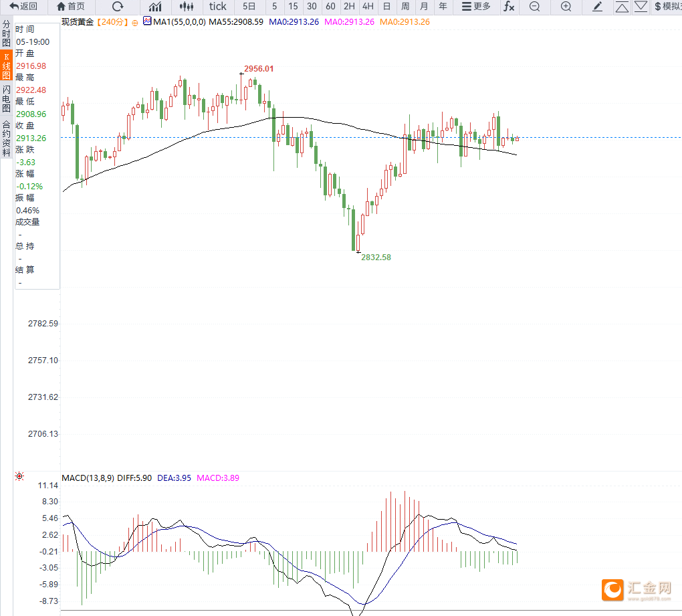Refresh the chart with the reload icon
The image size is (682, 616).
[118, 6]
